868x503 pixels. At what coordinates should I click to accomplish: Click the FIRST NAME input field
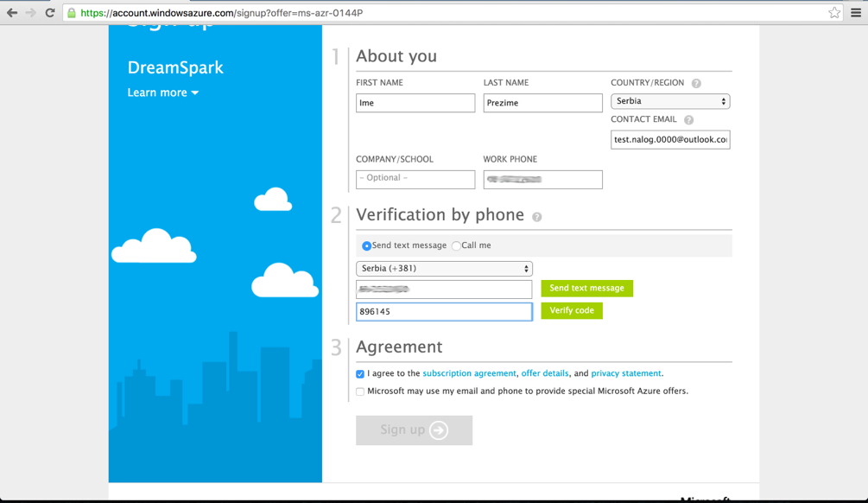coord(415,103)
